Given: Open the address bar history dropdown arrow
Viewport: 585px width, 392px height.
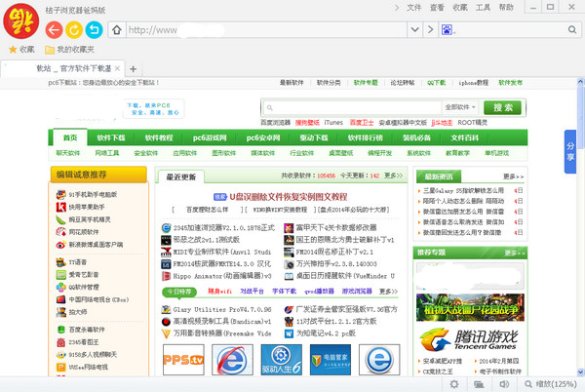Looking at the screenshot, I should coord(415,30).
